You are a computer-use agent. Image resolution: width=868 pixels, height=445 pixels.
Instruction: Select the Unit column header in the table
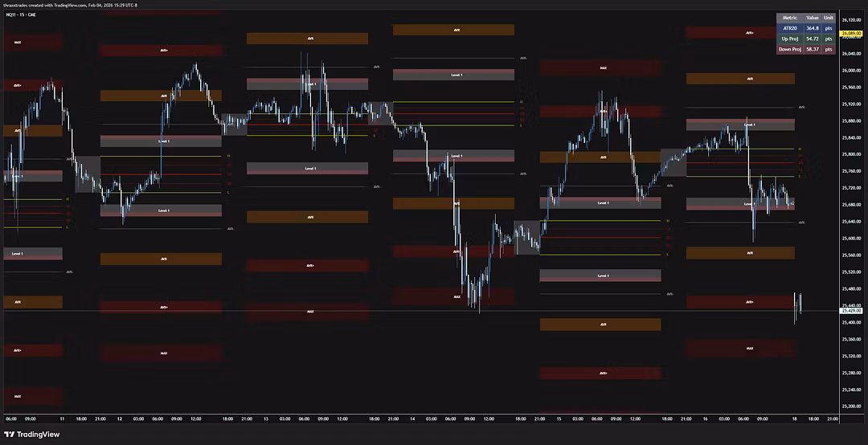[x=829, y=18]
